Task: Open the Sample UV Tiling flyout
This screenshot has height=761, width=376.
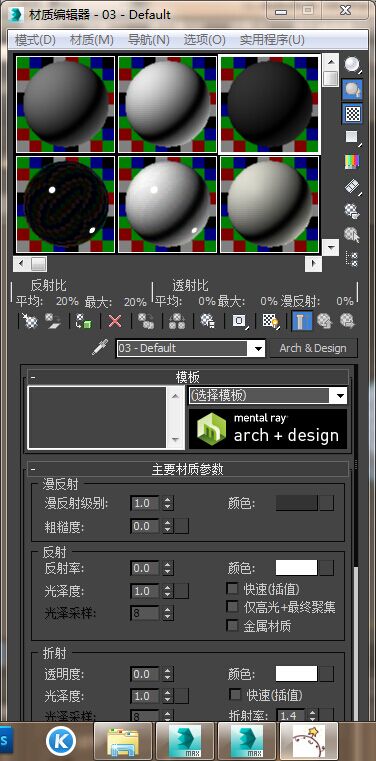Action: click(352, 137)
